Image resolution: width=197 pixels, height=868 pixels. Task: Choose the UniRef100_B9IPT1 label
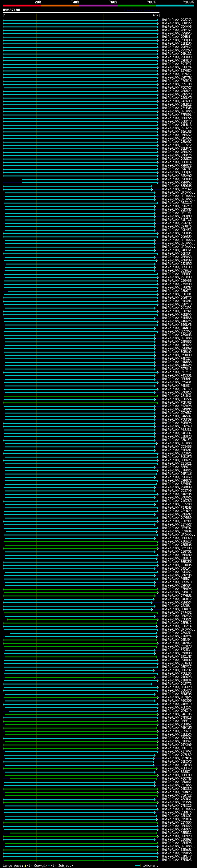(x=177, y=64)
